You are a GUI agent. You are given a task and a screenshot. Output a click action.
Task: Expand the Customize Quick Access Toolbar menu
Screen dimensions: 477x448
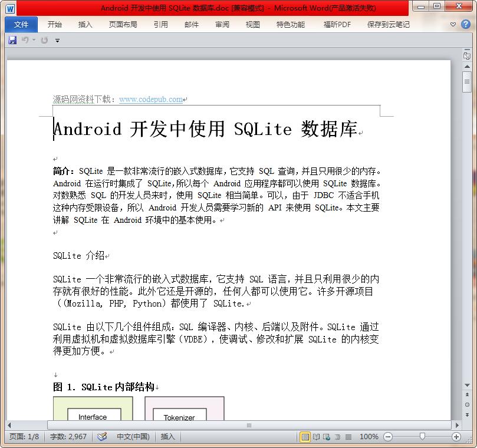(x=57, y=40)
